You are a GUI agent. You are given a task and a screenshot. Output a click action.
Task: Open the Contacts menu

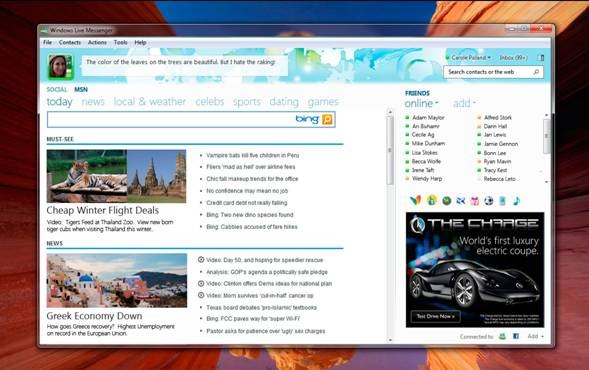70,42
